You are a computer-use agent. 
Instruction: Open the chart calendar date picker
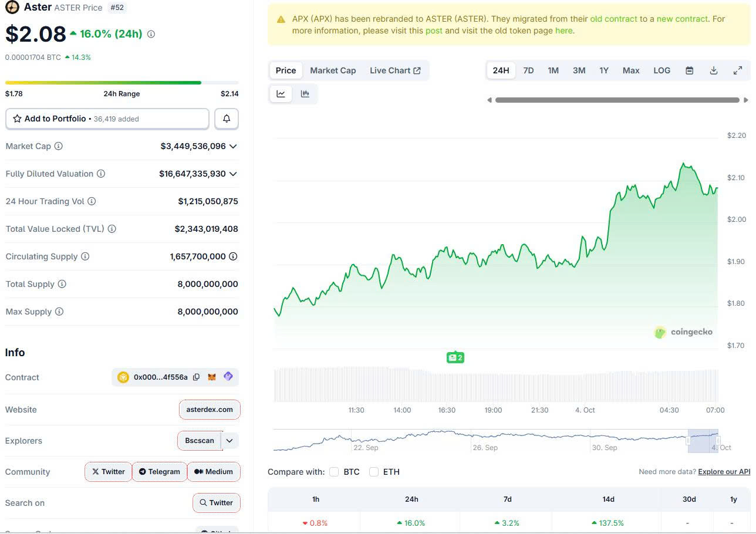pyautogui.click(x=689, y=70)
